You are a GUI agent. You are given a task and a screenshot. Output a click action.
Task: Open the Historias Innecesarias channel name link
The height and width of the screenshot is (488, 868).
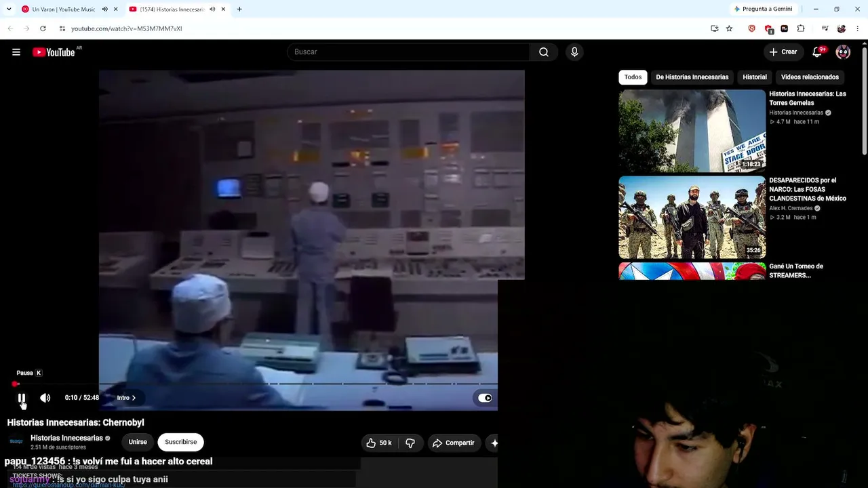(66, 438)
